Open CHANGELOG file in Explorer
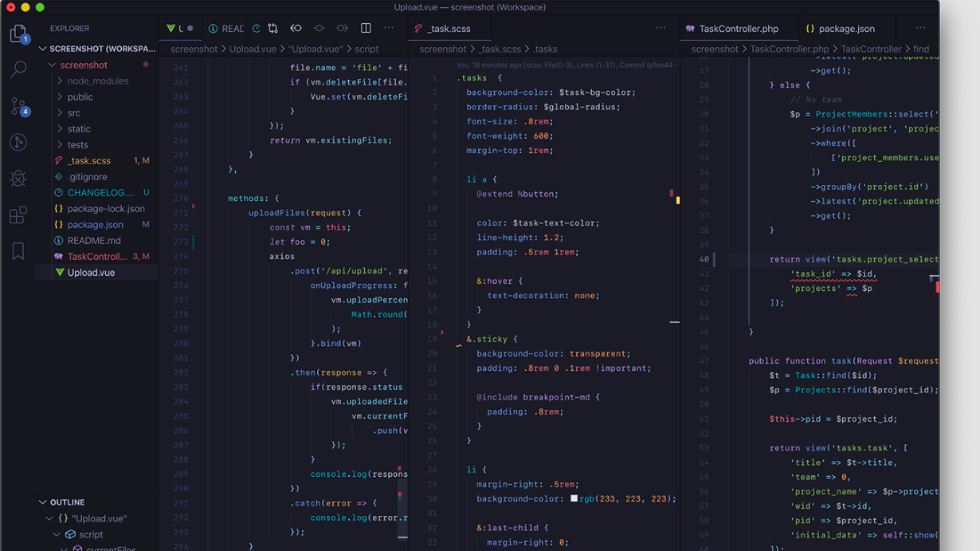This screenshot has height=551, width=980. tap(97, 192)
